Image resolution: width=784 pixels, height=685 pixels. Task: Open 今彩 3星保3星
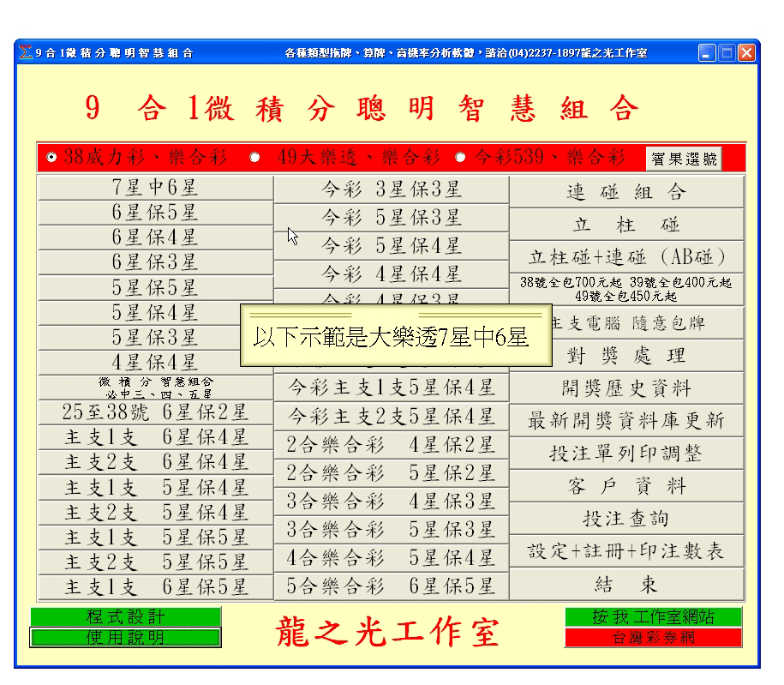click(392, 189)
